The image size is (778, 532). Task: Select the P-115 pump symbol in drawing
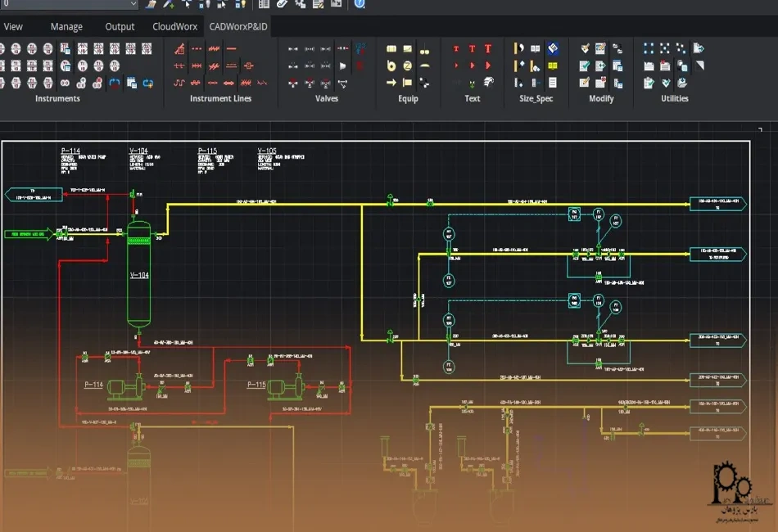[287, 388]
